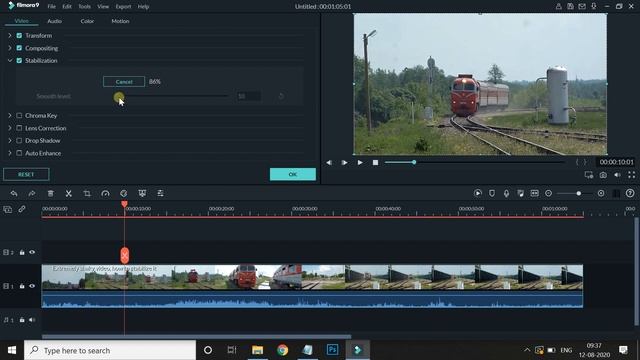Screen dimensions: 640x360
Task: Expand the Auto Enhance section
Action: [x=10, y=153]
